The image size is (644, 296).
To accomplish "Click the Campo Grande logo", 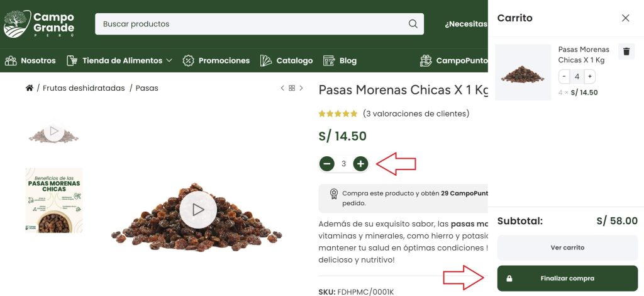I will click(x=40, y=24).
